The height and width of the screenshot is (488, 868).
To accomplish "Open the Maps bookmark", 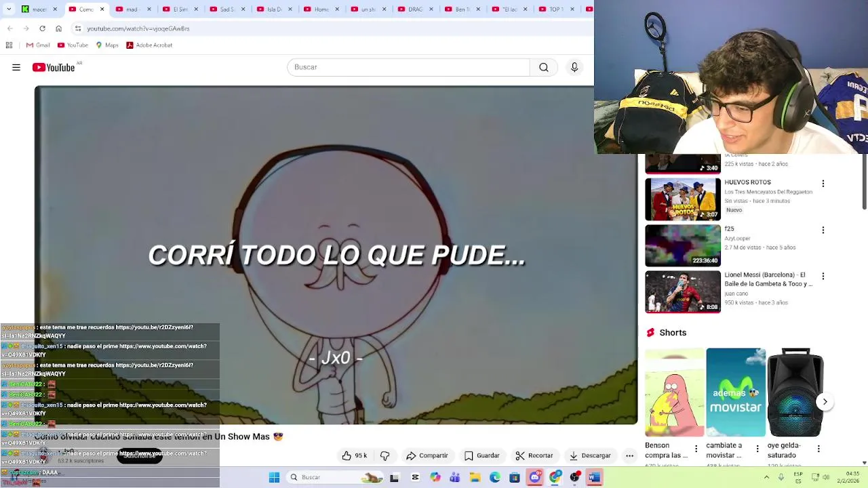I will 107,45.
